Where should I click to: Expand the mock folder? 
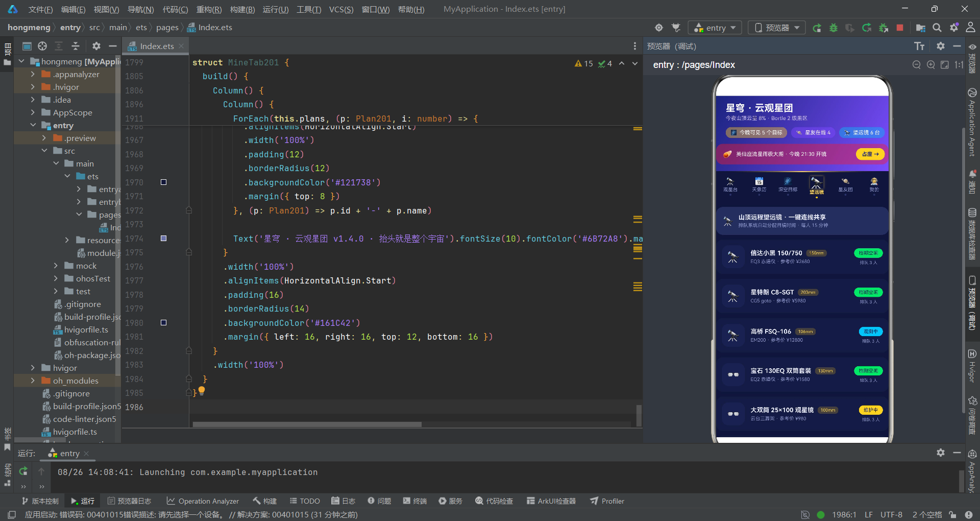coord(56,266)
